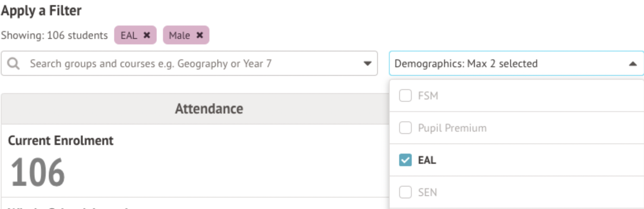Screen dimensions: 644x209
Task: Select the FSM option label
Action: pyautogui.click(x=428, y=96)
